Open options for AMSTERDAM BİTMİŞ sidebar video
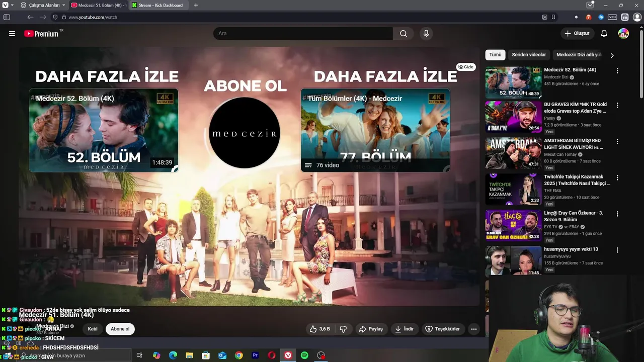Viewport: 644px width, 362px height. coord(617,142)
